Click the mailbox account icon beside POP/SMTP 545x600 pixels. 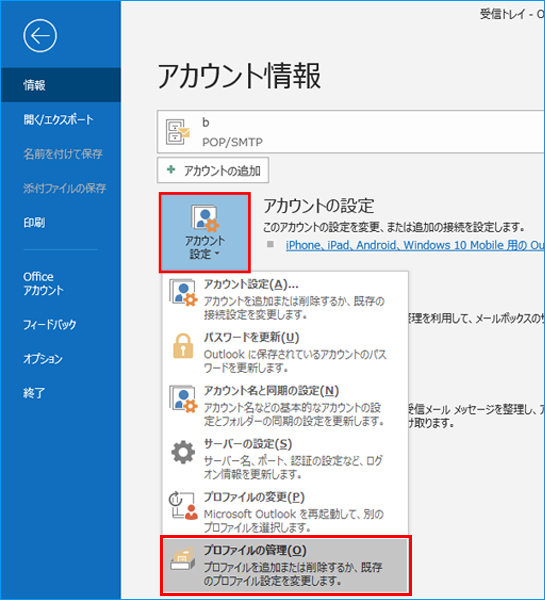(x=178, y=132)
